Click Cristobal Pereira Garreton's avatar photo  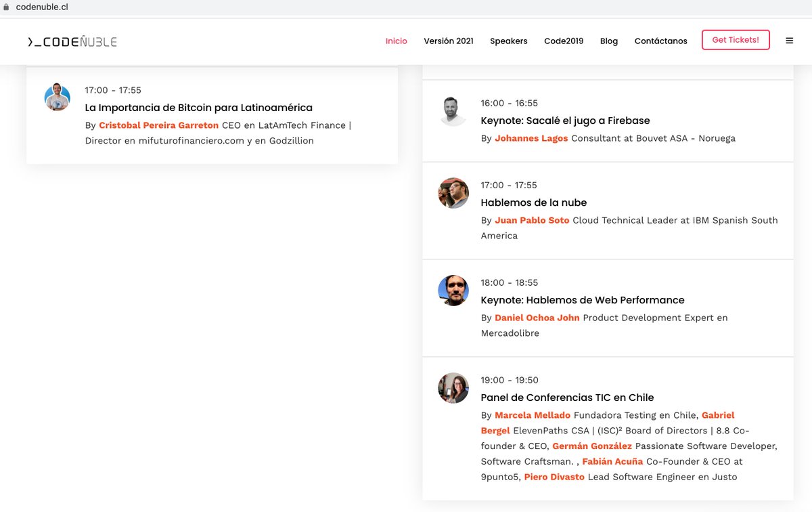point(57,98)
